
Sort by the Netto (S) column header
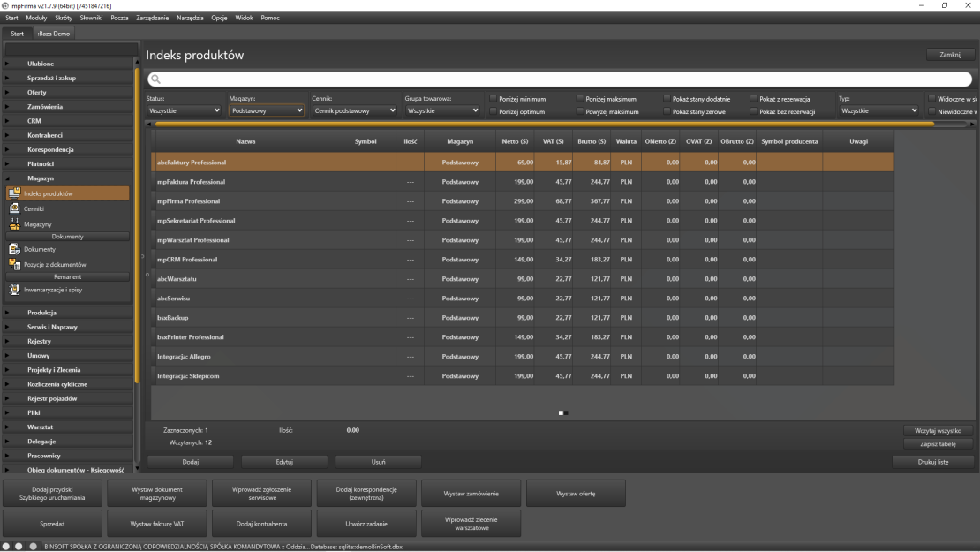click(515, 141)
